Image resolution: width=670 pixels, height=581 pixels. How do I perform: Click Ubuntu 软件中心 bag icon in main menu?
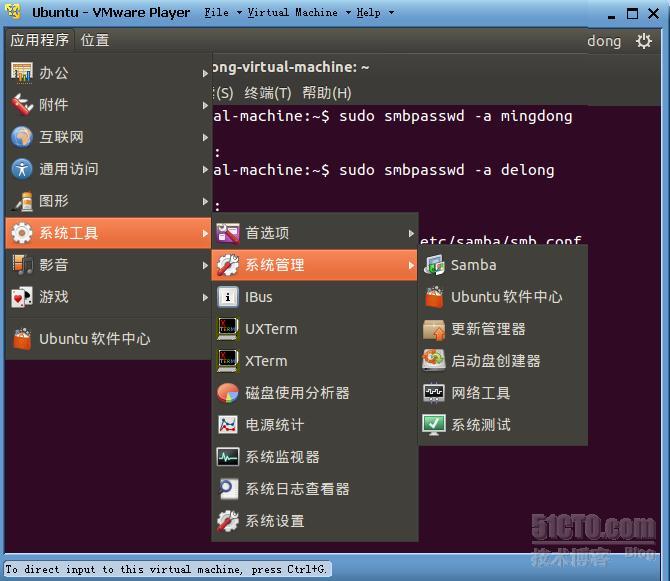point(22,339)
